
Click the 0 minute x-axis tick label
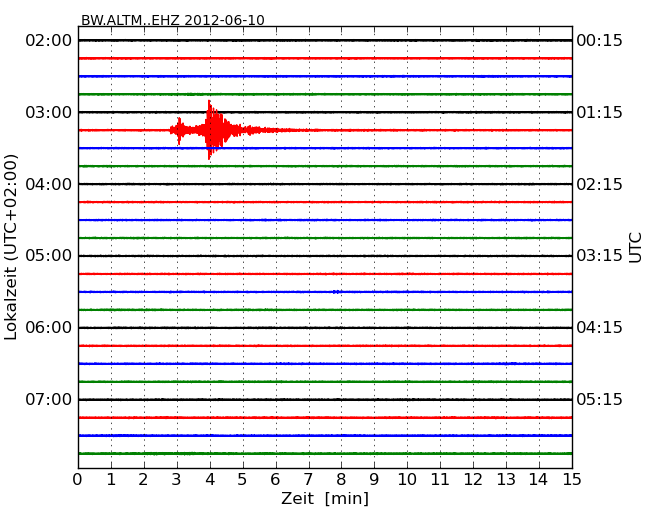pyautogui.click(x=78, y=479)
